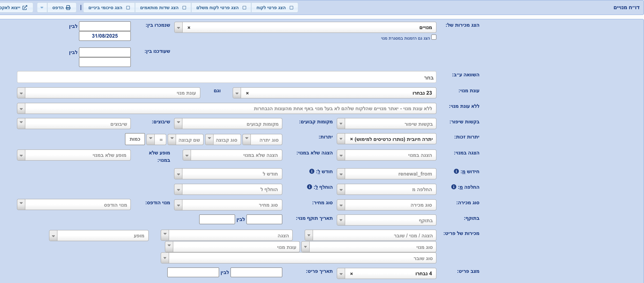Open the סוג מנוי dropdown
Screen dimensions: 644x283
tap(305, 247)
